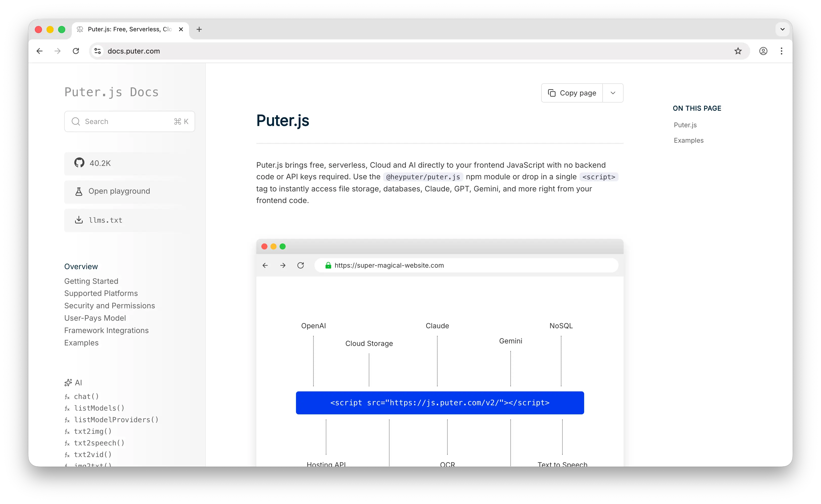Open site information icon in address bar
Image resolution: width=821 pixels, height=504 pixels.
point(97,51)
